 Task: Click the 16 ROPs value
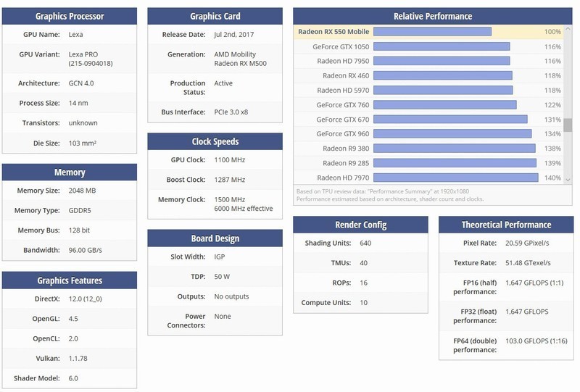click(x=364, y=283)
